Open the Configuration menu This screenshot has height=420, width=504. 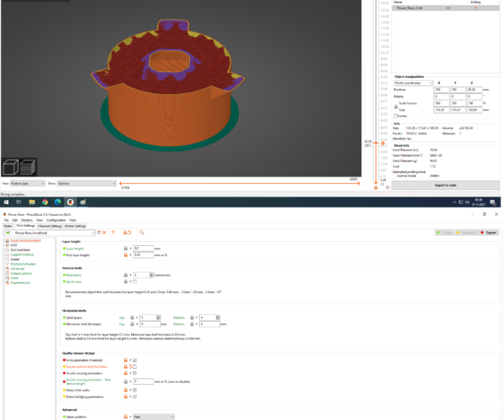click(x=56, y=220)
